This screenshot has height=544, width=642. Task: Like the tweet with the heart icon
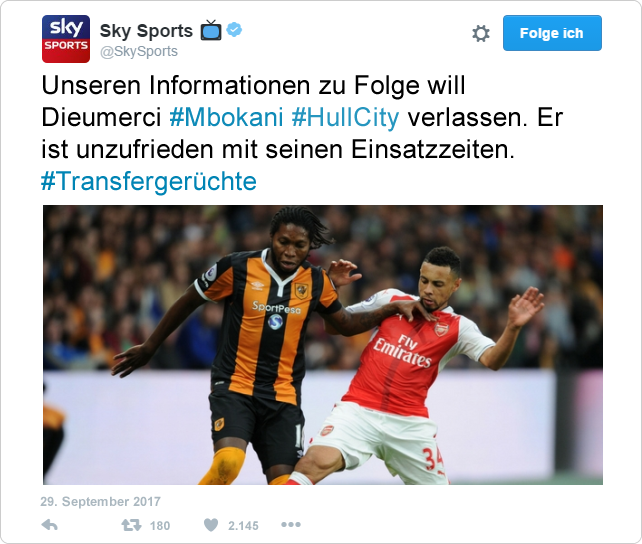[x=211, y=525]
